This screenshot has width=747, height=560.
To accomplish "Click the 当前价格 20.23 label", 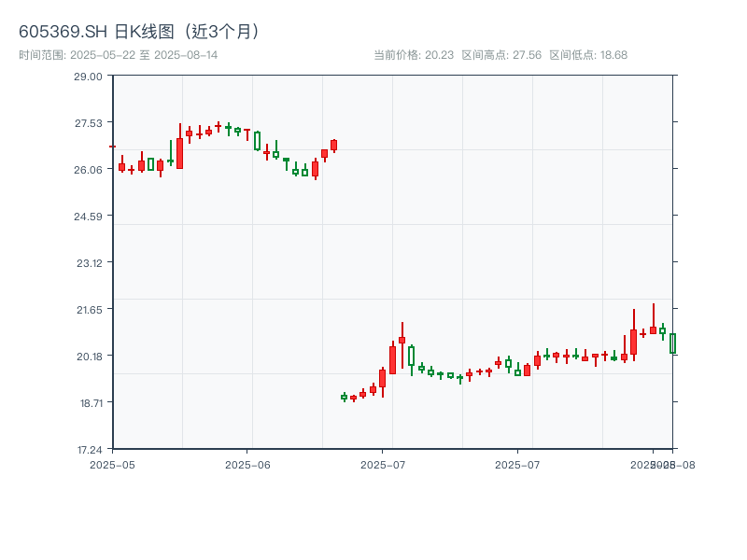I will [x=414, y=55].
